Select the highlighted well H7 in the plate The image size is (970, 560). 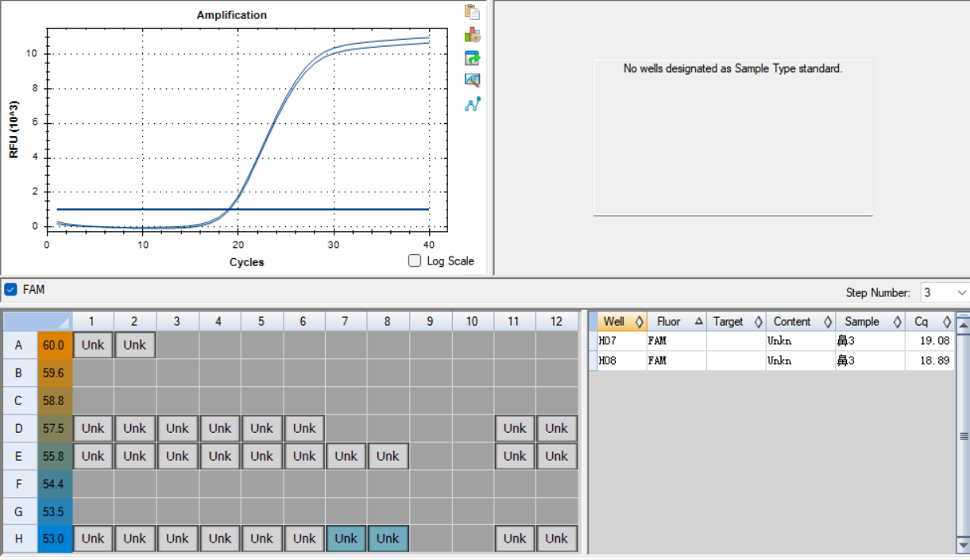click(x=346, y=539)
